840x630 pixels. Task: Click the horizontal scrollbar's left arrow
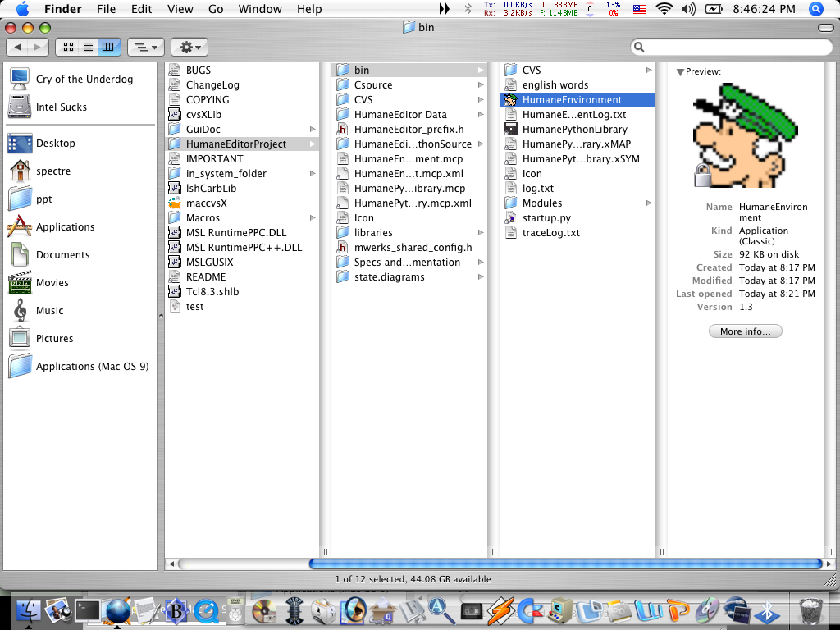pyautogui.click(x=171, y=564)
